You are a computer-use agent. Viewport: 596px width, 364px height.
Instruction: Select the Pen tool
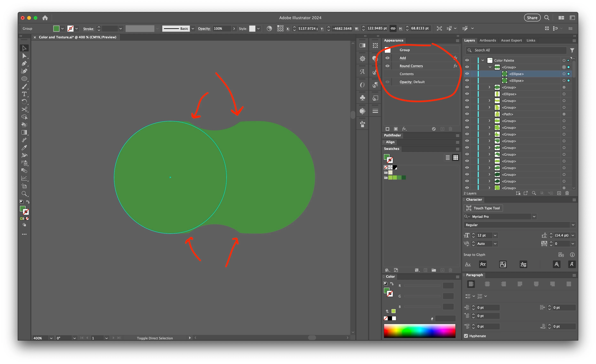click(x=24, y=64)
